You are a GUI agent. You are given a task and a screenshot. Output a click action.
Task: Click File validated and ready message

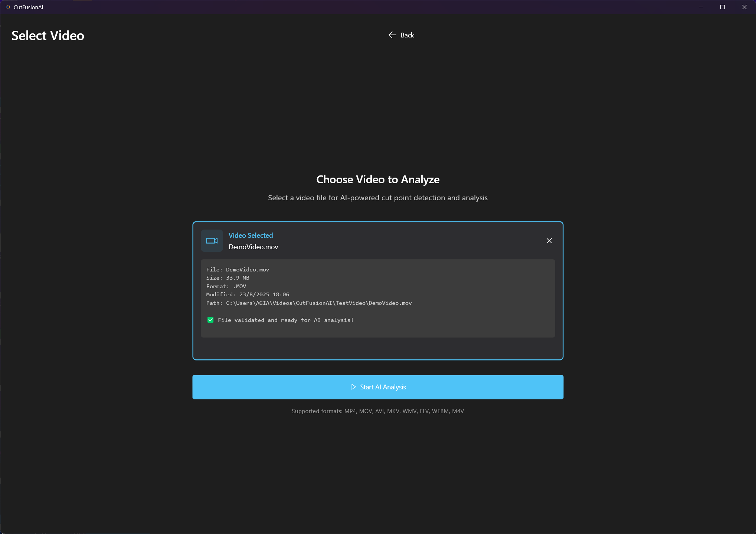click(x=285, y=320)
